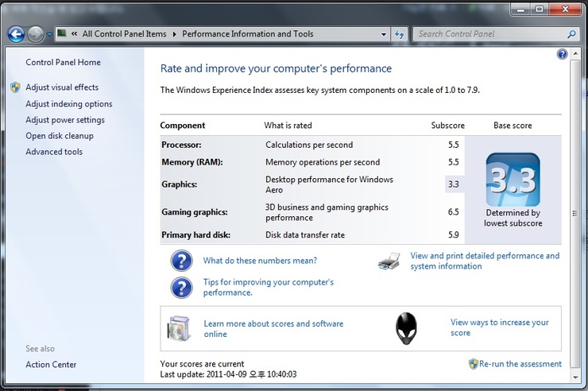Select All Control Panel Items breadcrumb

coord(124,33)
